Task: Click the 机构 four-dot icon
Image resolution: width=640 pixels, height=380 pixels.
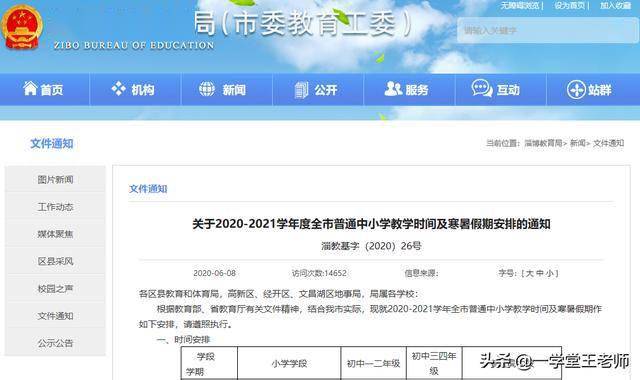Action: pos(119,89)
